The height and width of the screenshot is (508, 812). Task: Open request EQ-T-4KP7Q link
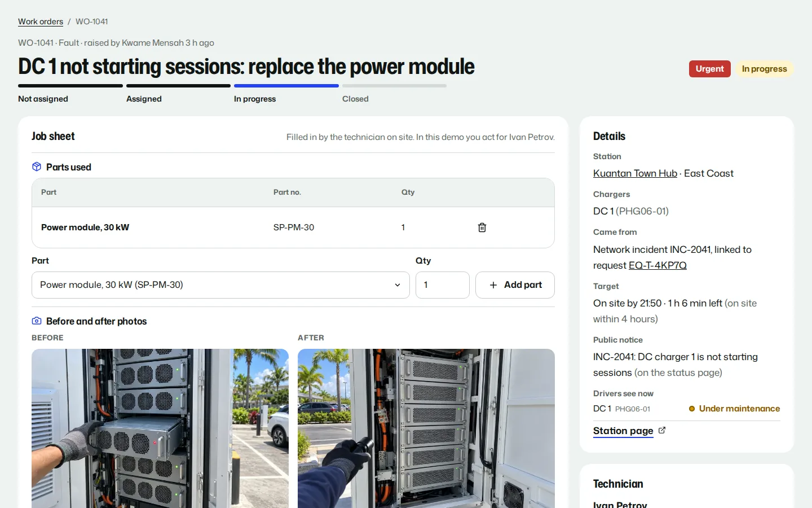point(657,265)
